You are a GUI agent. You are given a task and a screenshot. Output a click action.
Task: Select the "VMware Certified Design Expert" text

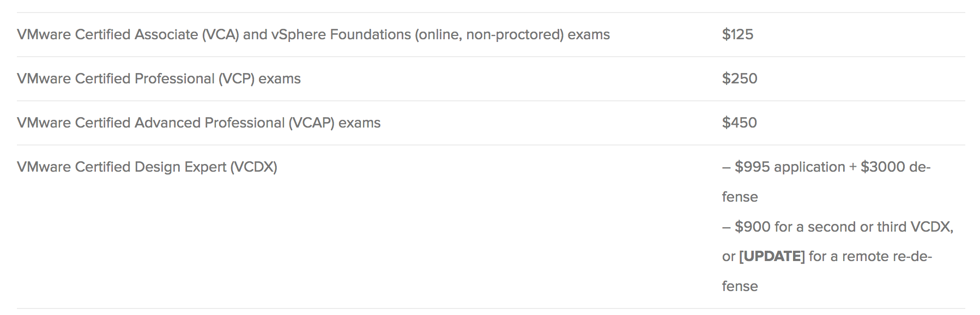point(122,167)
